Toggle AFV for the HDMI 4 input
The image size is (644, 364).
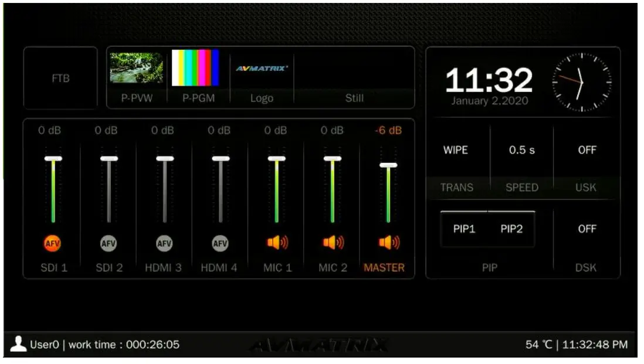(219, 243)
